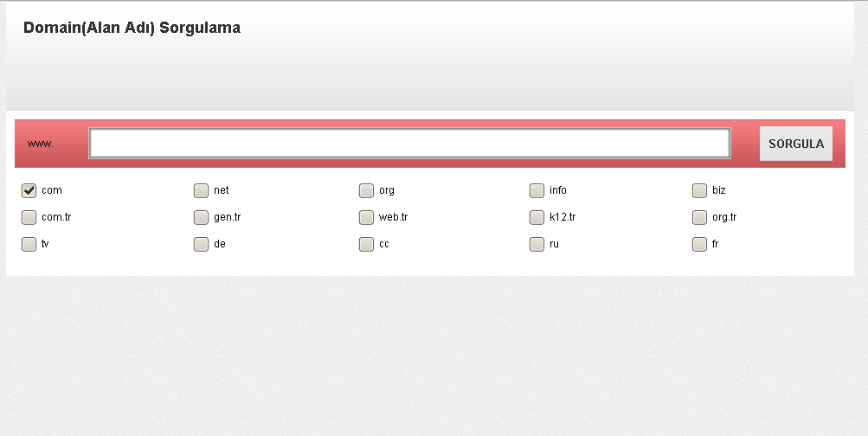
Task: Click the Domain(Alan Adı) Sorgulama heading
Action: (x=132, y=28)
